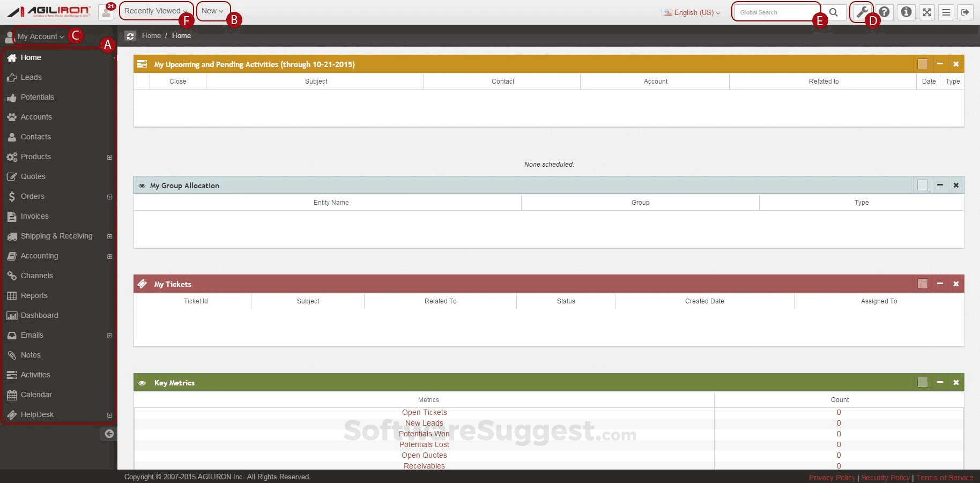
Task: Expand the Products submenu in sidebar
Action: point(109,157)
